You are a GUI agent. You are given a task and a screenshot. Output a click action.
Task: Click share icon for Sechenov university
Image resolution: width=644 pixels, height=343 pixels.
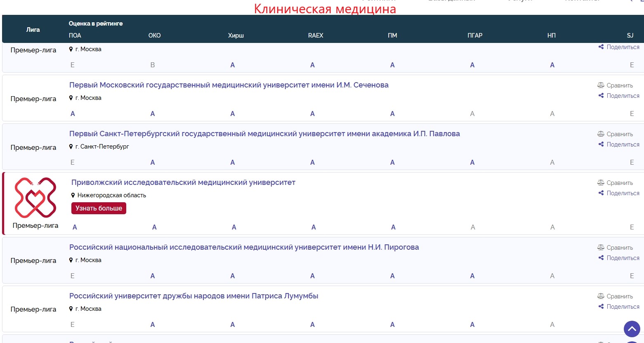[x=601, y=96]
